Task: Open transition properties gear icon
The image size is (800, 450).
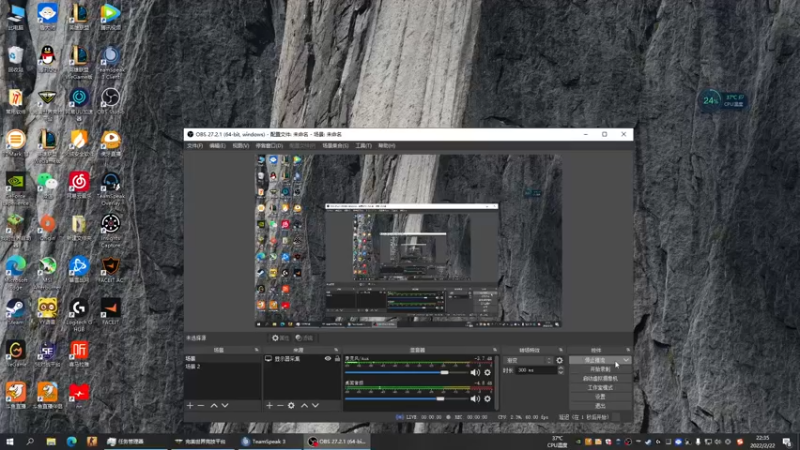Action: 559,360
